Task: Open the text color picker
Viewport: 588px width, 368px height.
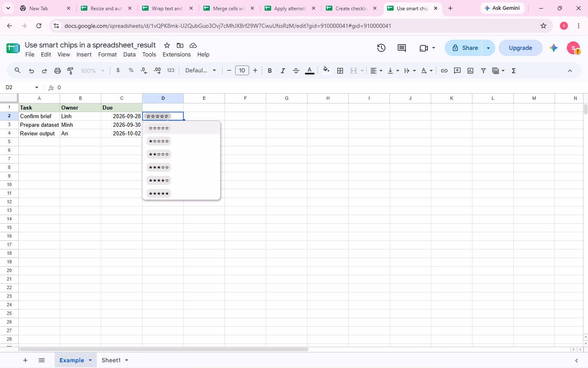Action: tap(310, 71)
